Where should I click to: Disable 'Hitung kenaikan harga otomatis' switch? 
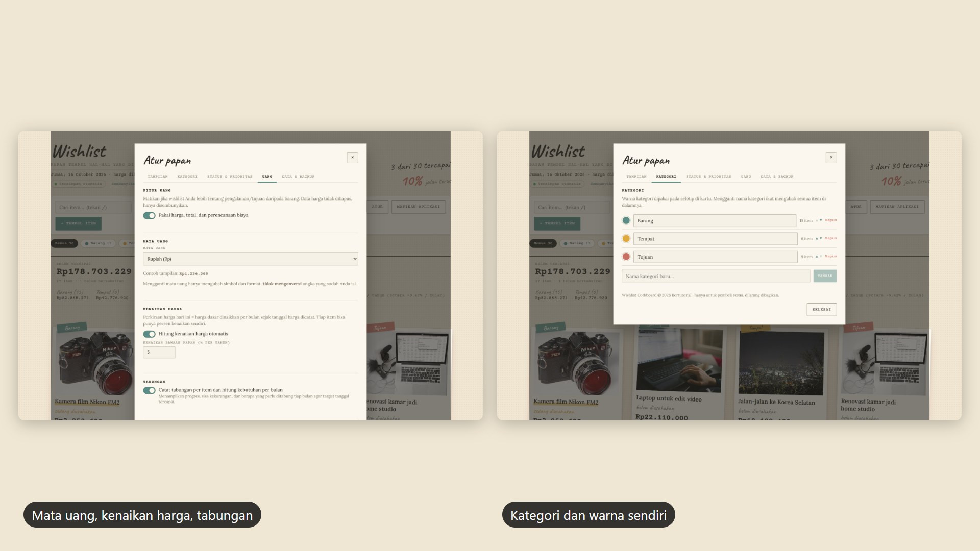coord(149,334)
